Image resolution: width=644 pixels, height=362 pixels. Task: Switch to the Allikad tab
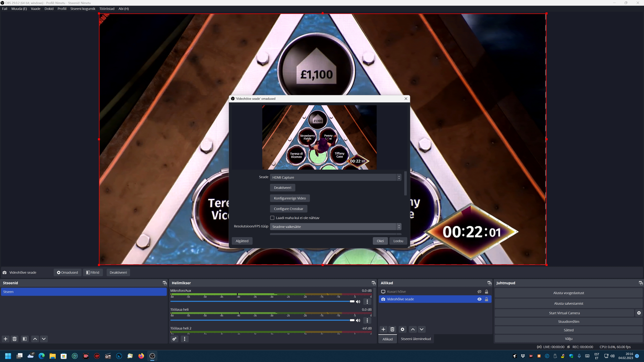(x=387, y=339)
